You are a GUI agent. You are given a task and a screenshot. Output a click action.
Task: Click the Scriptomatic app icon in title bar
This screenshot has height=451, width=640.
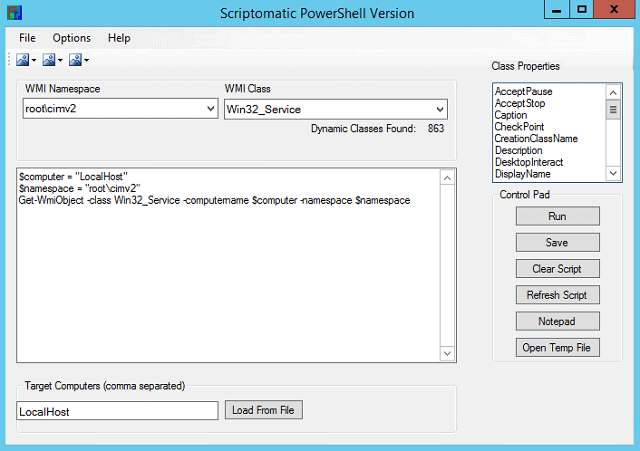15,13
